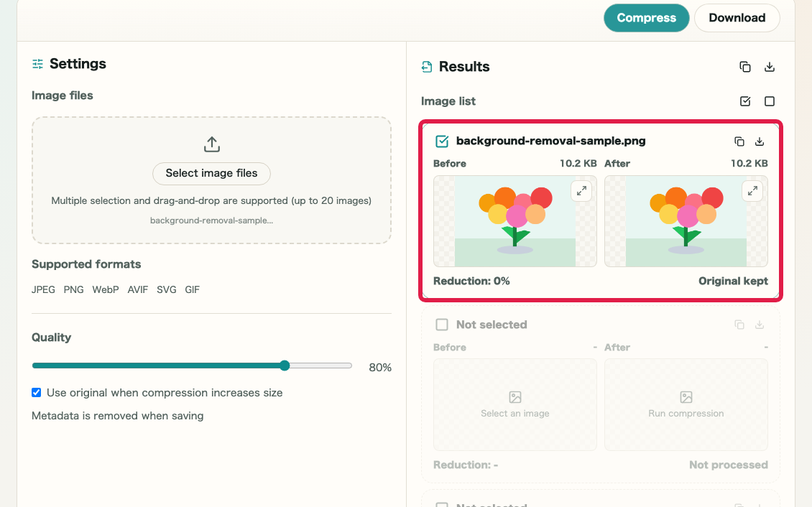This screenshot has height=507, width=812.
Task: Click Metadata is removed when saving note
Action: click(118, 416)
